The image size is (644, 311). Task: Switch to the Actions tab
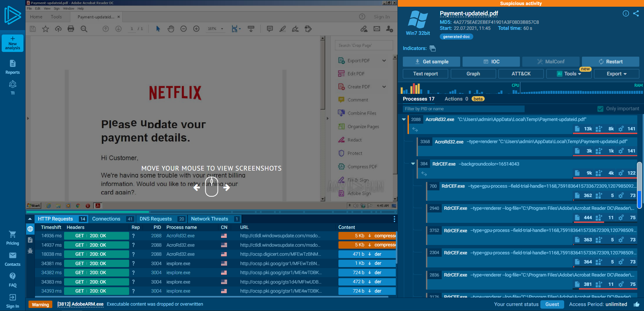(456, 99)
